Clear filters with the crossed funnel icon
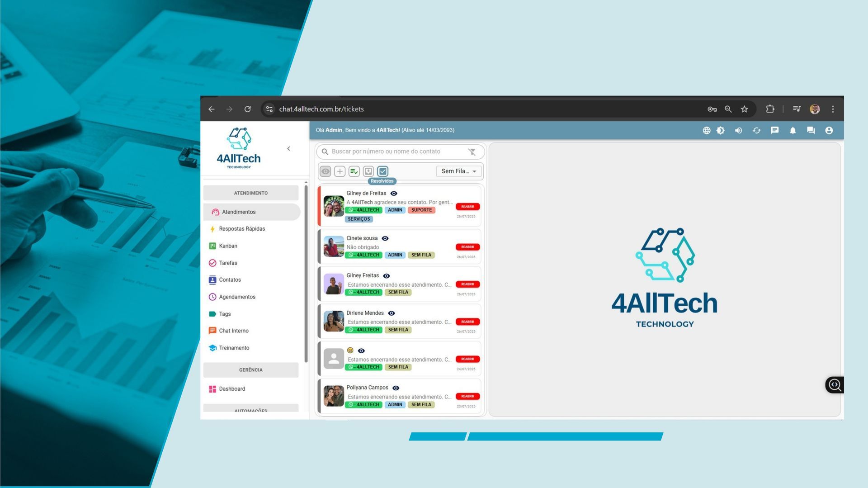The image size is (868, 488). (472, 152)
